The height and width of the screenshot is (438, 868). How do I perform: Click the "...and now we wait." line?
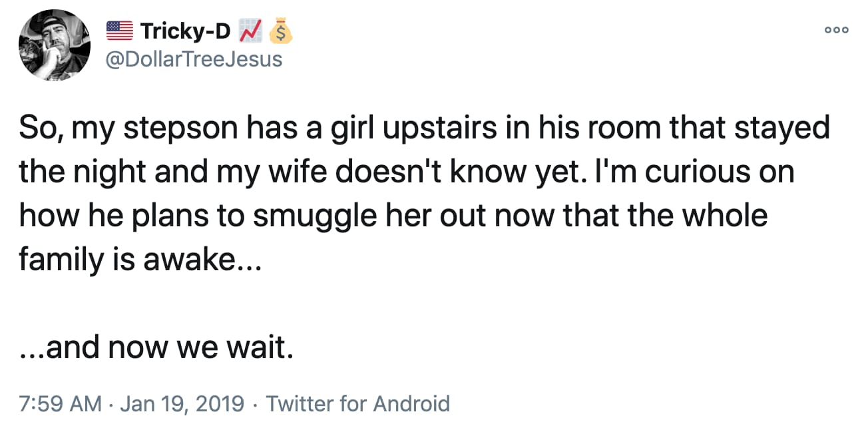156,348
